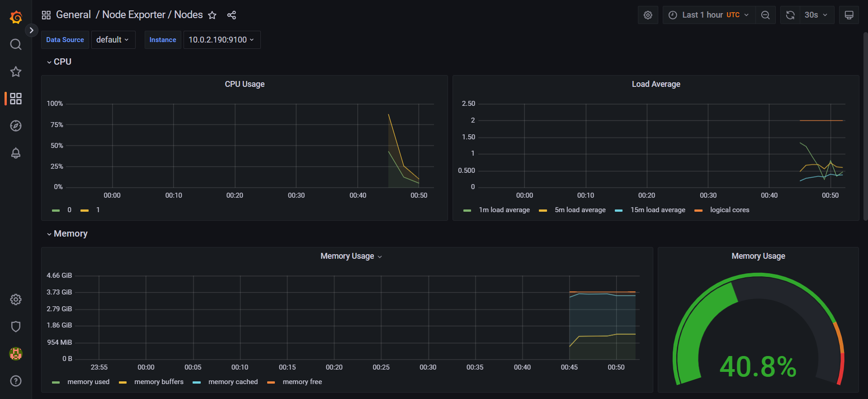Click the blue memory cached color swatch
This screenshot has width=868, height=399.
click(x=197, y=382)
